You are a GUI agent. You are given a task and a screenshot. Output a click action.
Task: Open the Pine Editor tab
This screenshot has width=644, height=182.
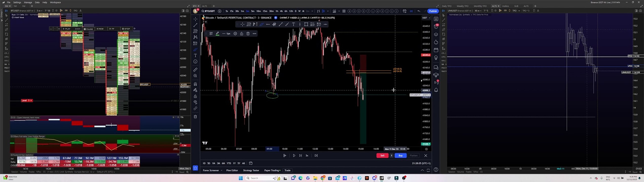pos(232,170)
